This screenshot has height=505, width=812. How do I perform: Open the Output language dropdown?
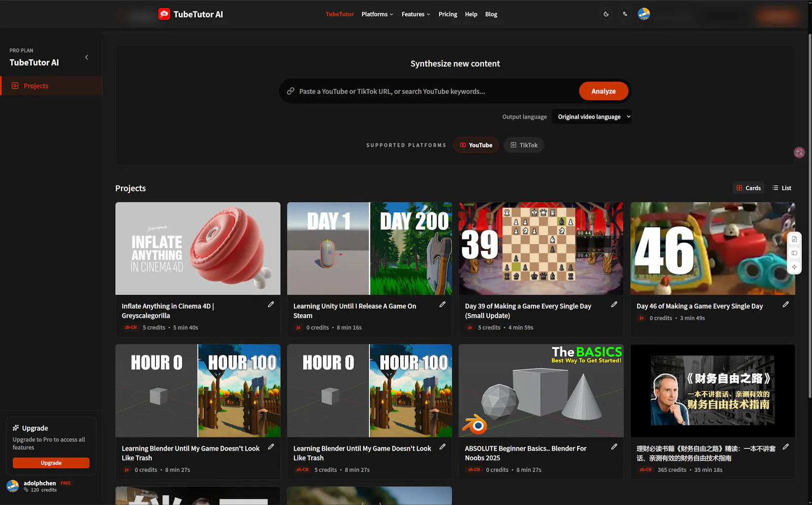pos(592,117)
